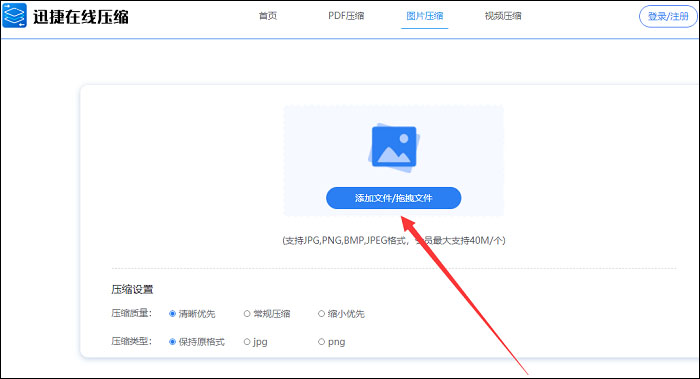Open the 首页 home tab
The image size is (700, 379).
[x=268, y=16]
